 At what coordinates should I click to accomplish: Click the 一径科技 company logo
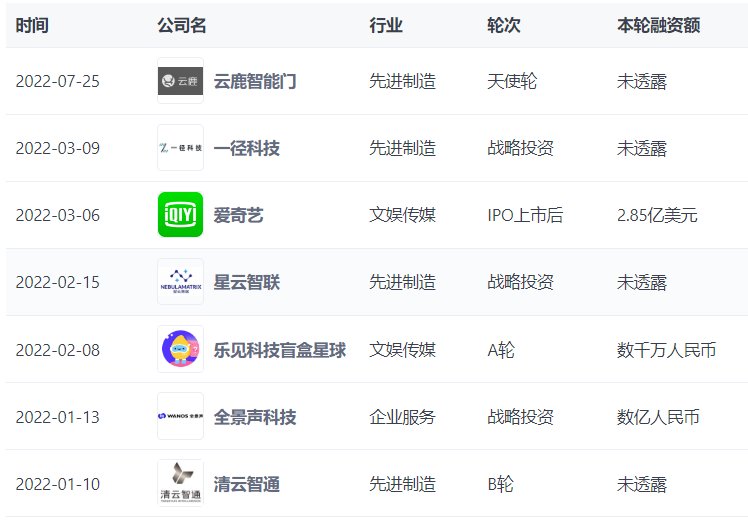(180, 148)
